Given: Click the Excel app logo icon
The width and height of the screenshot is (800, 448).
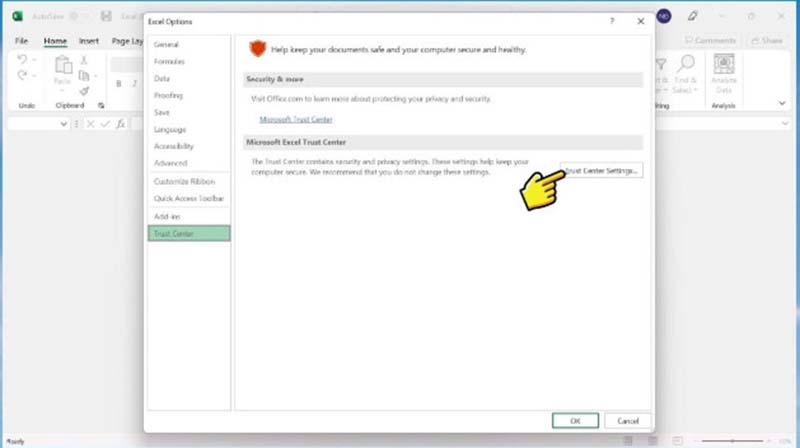Looking at the screenshot, I should 17,16.
